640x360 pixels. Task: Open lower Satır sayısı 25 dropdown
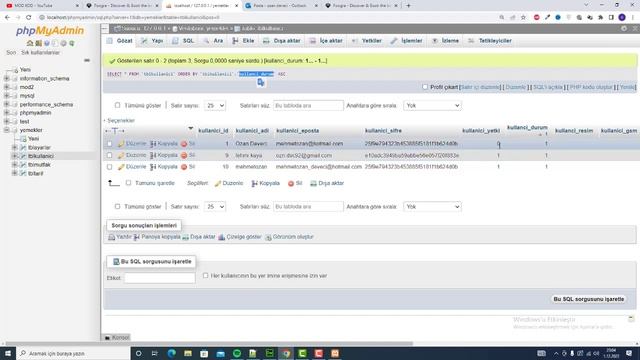point(215,207)
